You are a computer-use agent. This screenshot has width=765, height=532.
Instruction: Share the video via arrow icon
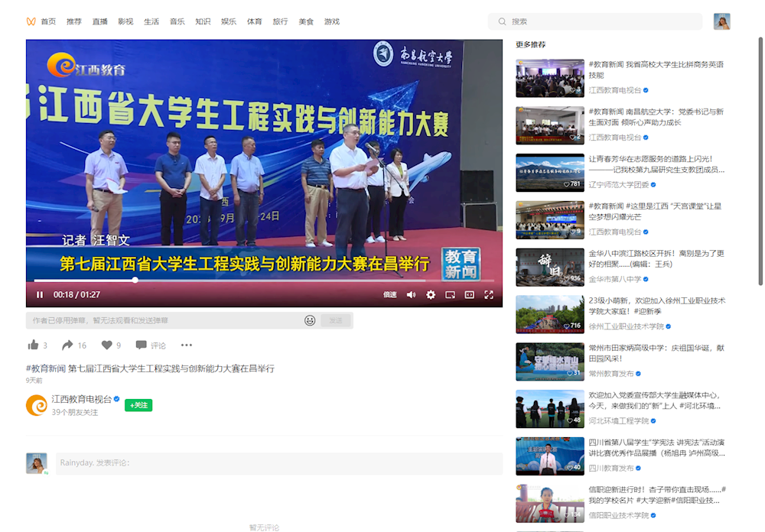click(x=67, y=345)
